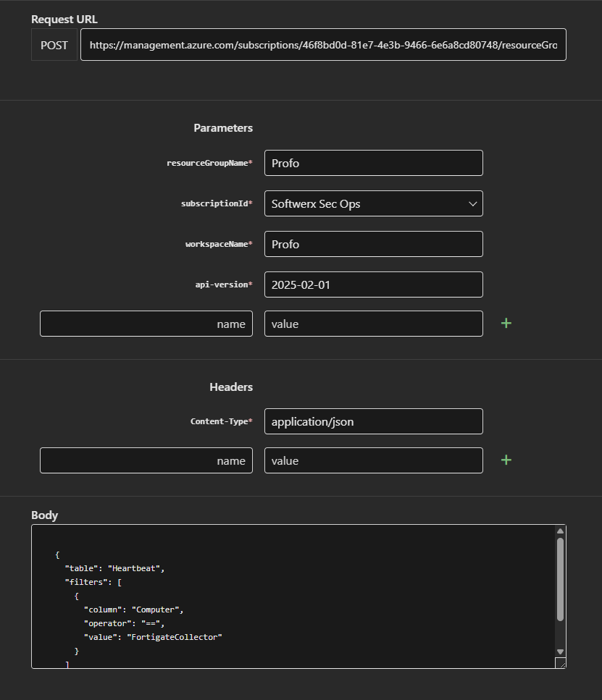Click the Request URL input field
The height and width of the screenshot is (700, 602).
[323, 45]
